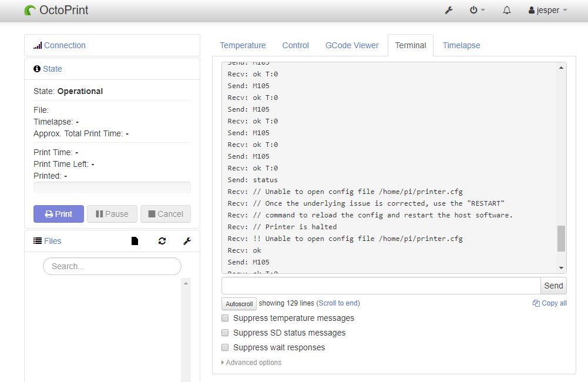Viewport: 588px width, 382px height.
Task: Click 'State: Operational' text
Action: [68, 91]
